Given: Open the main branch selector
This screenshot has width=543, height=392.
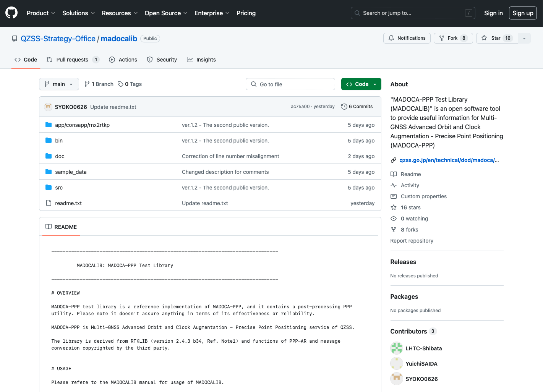Looking at the screenshot, I should click(x=59, y=84).
